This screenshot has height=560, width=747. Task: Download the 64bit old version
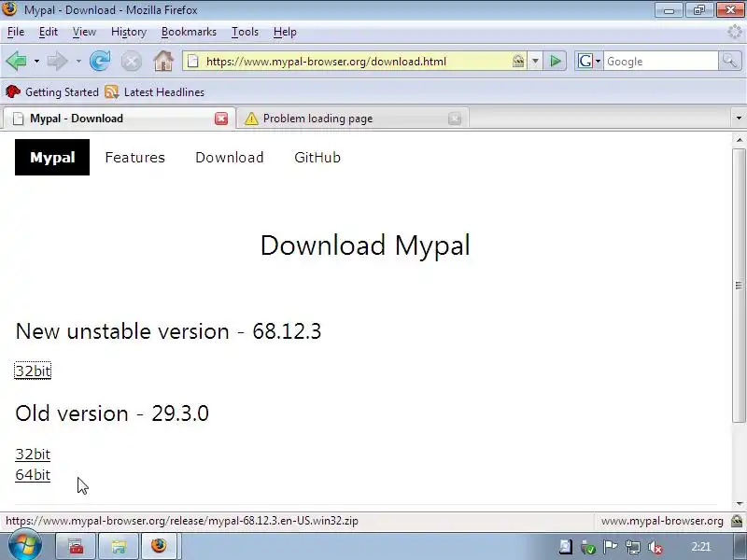pyautogui.click(x=33, y=475)
